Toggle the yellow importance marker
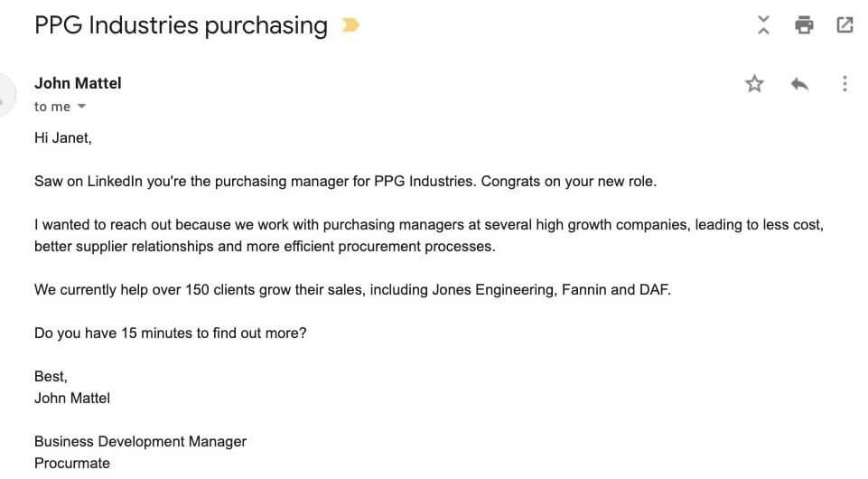The image size is (868, 479). point(350,25)
